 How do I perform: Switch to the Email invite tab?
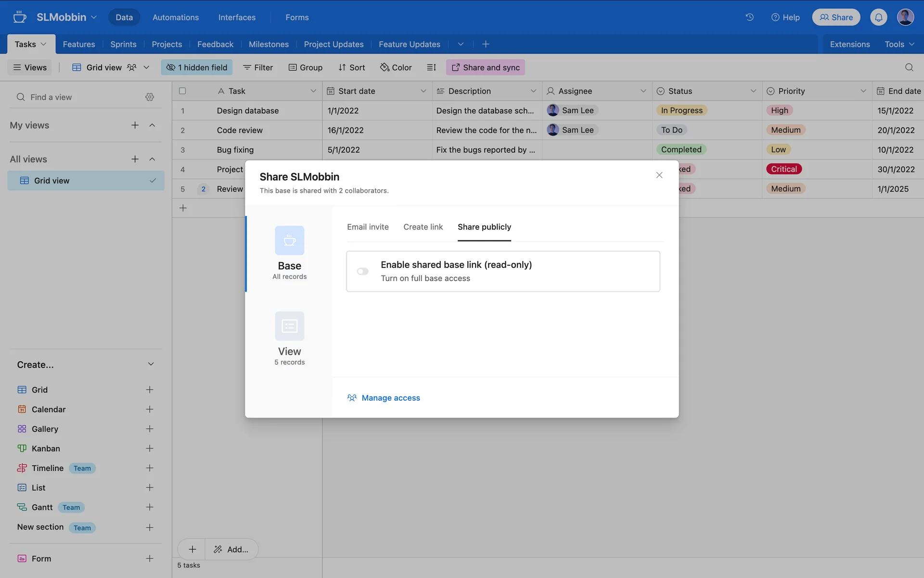click(x=368, y=227)
